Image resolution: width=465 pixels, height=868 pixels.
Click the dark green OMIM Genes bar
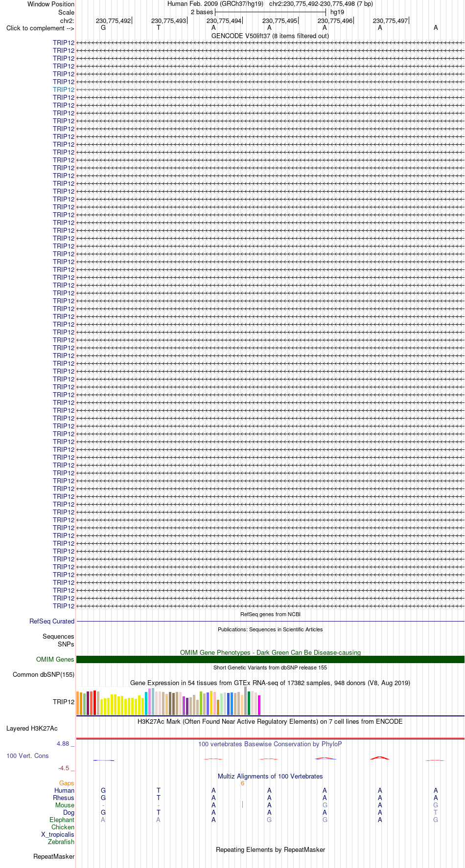[270, 659]
